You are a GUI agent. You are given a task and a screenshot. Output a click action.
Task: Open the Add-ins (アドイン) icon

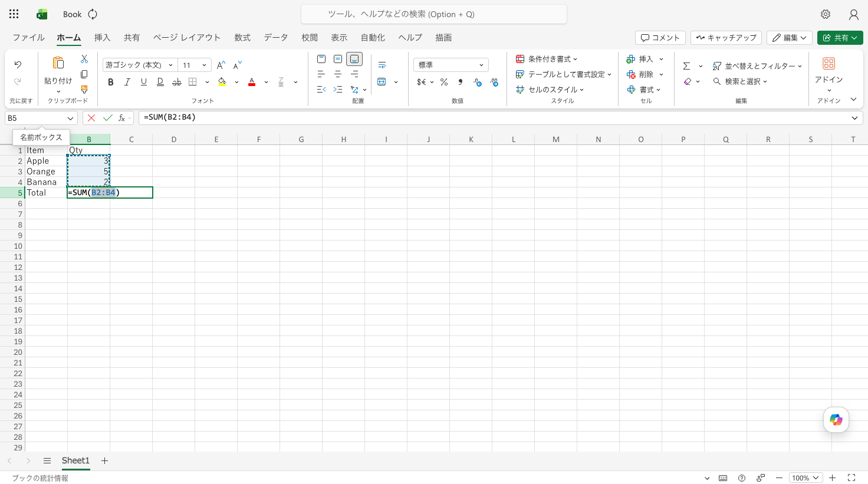[828, 63]
